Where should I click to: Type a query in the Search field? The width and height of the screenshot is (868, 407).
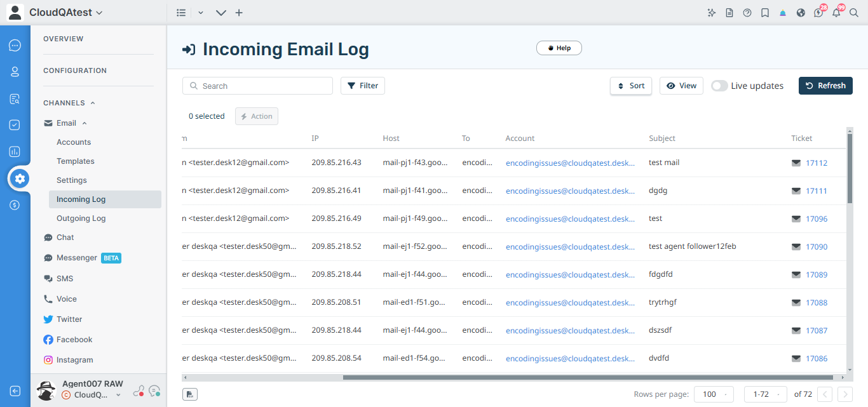click(x=257, y=85)
